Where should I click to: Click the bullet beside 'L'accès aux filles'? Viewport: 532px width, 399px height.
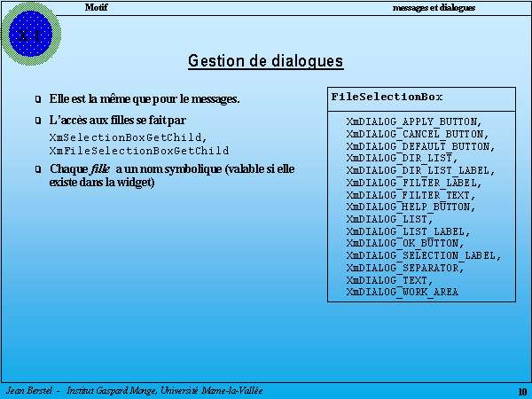37,120
